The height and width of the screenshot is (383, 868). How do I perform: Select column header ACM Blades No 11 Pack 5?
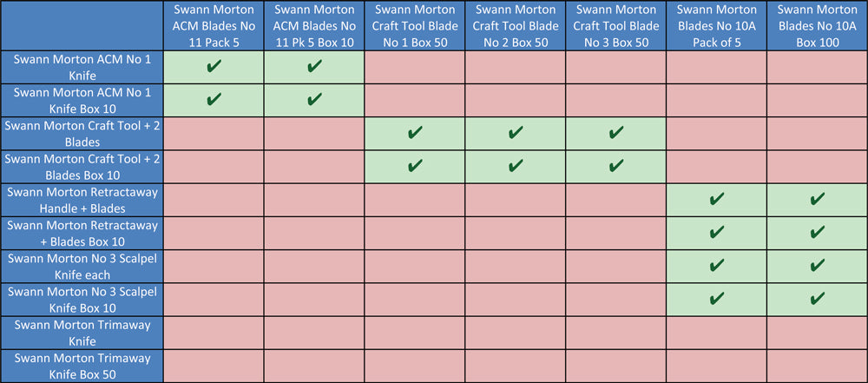(x=214, y=25)
